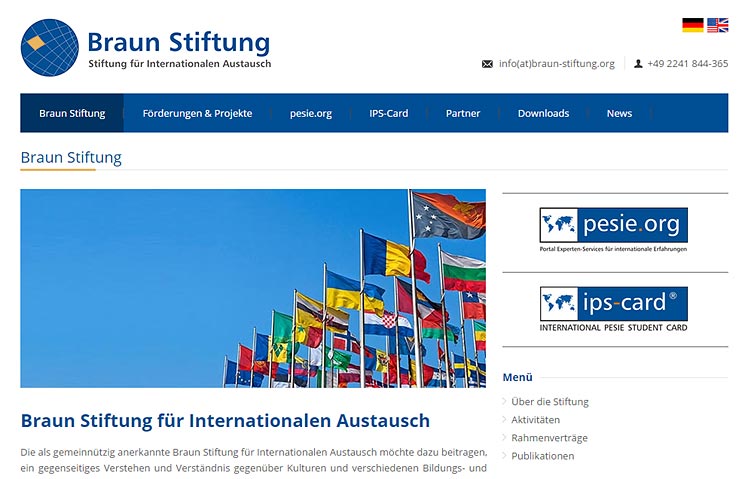Screen dimensions: 748x479
Task: Switch language via the German flag
Action: click(693, 25)
